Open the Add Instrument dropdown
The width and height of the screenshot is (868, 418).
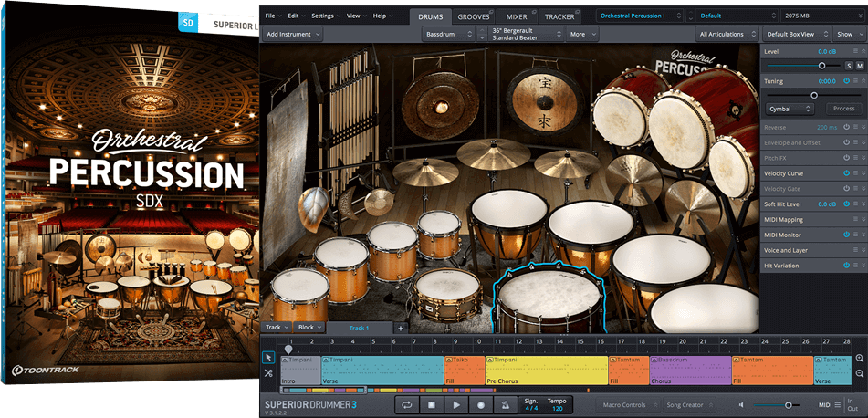point(293,34)
